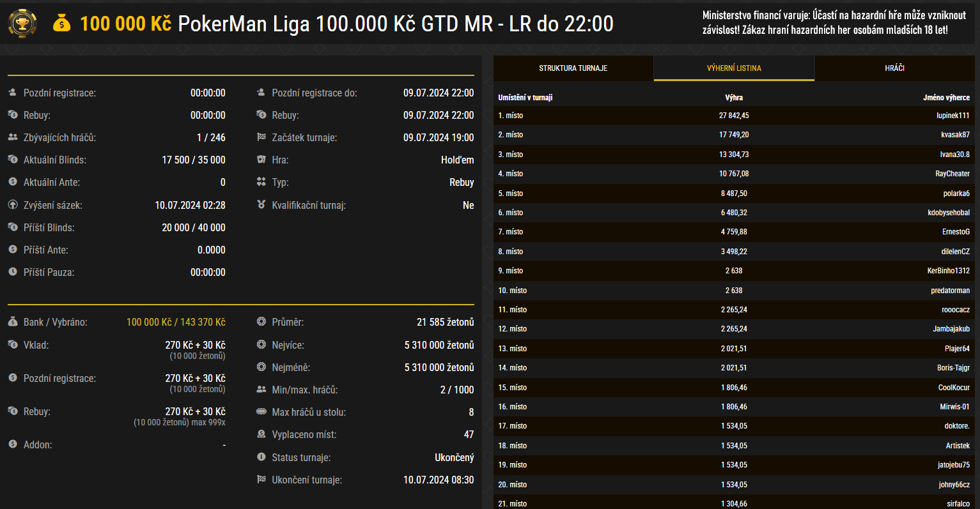Click the Výhra column header
This screenshot has height=509, width=980.
(x=734, y=98)
